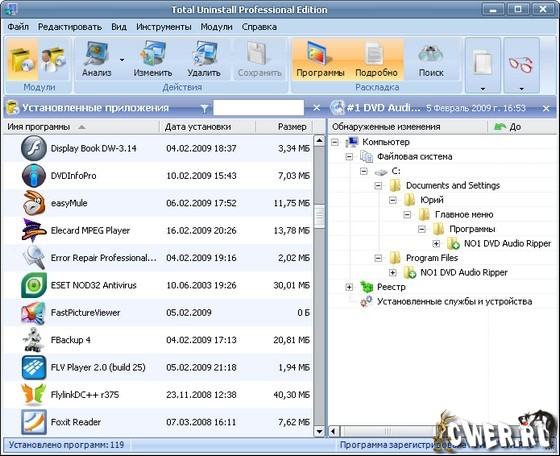560x456 pixels.
Task: Click the red glasses toolbar icon
Action: tap(521, 64)
